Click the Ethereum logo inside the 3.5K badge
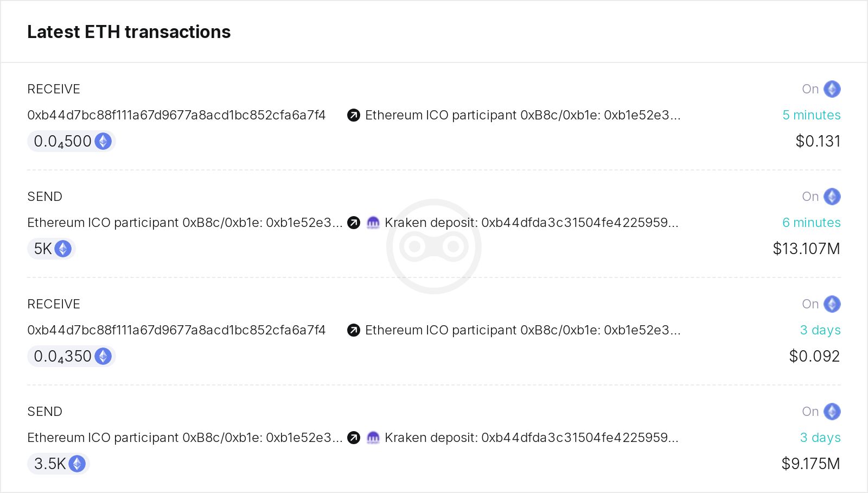 [77, 464]
